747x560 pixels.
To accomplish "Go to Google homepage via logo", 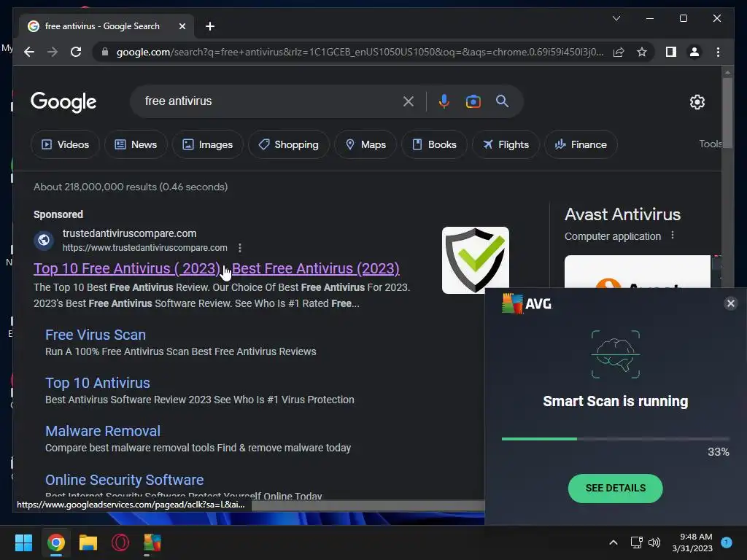I will (63, 101).
